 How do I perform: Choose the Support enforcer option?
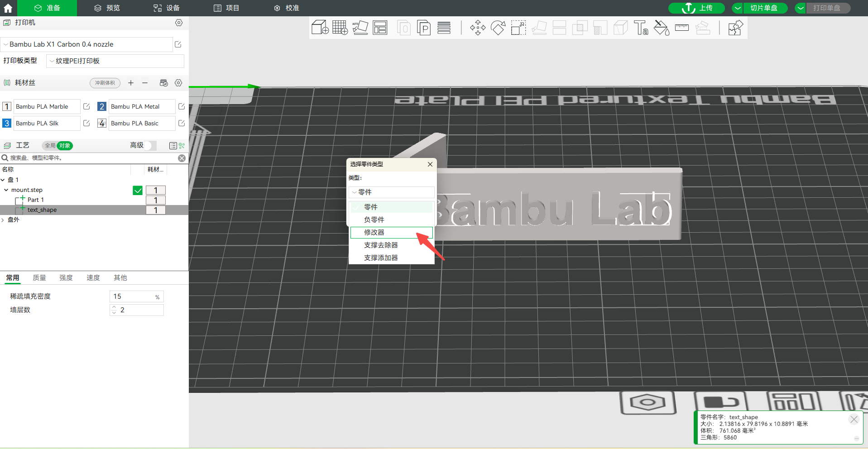pyautogui.click(x=392, y=258)
